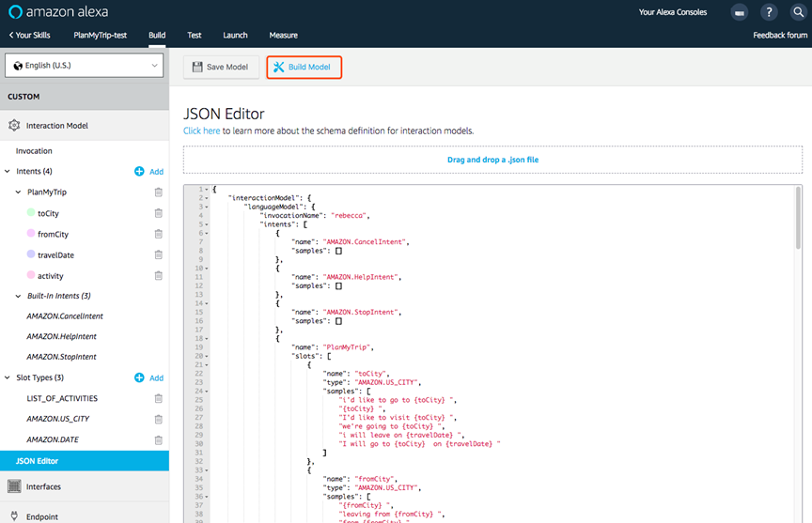Screen dimensions: 812x523
Task: Open the JSON Editor sidebar item
Action: pos(85,461)
